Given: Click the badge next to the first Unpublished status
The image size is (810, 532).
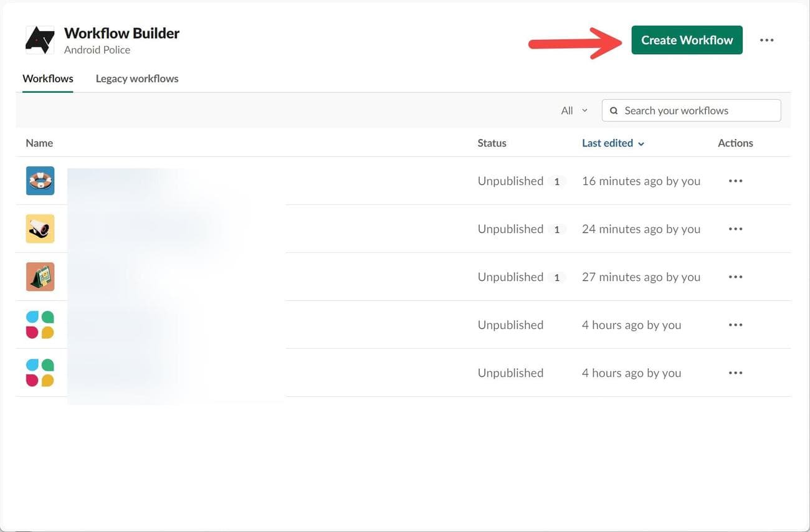Looking at the screenshot, I should tap(557, 182).
